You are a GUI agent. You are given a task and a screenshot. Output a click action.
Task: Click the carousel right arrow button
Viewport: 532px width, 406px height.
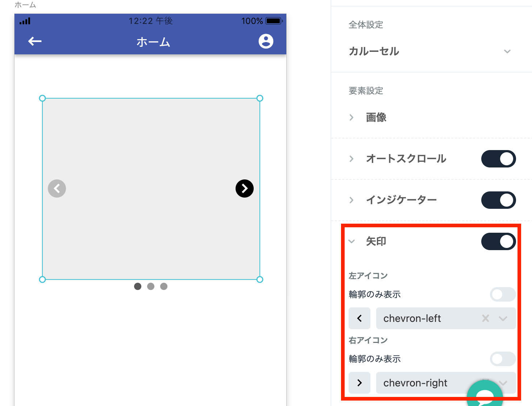click(x=245, y=188)
